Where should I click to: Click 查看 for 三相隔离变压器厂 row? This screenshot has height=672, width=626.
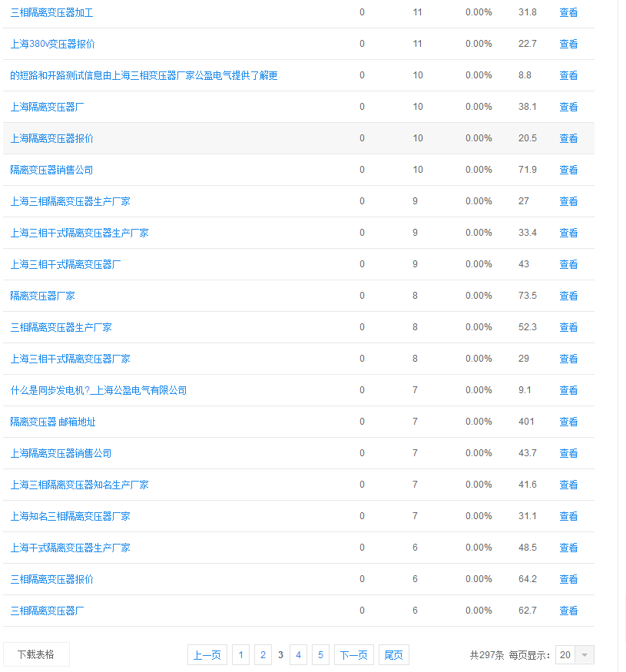pyautogui.click(x=568, y=611)
